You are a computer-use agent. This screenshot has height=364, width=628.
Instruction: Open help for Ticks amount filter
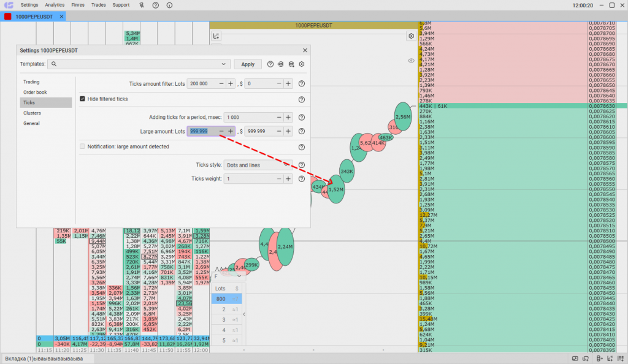[302, 83]
